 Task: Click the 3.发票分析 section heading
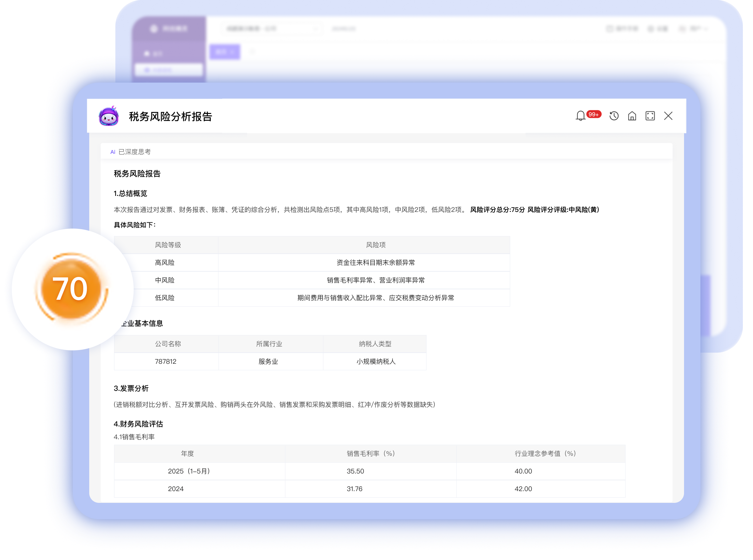[x=131, y=389]
